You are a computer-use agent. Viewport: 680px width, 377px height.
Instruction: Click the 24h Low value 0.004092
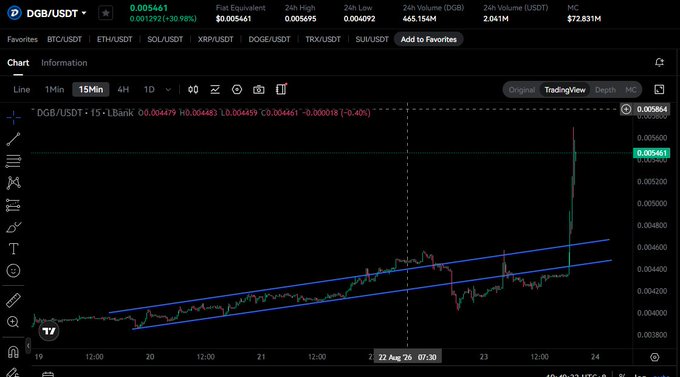coord(359,19)
